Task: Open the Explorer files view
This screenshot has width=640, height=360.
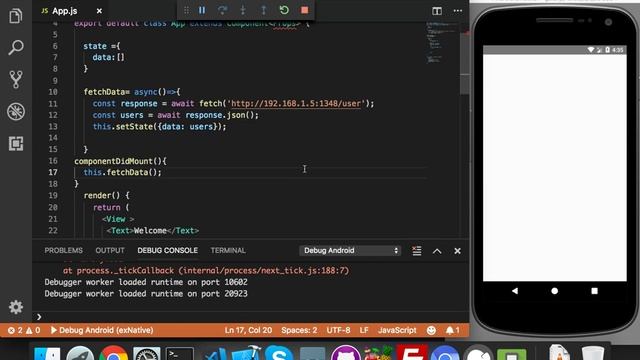Action: pyautogui.click(x=16, y=16)
